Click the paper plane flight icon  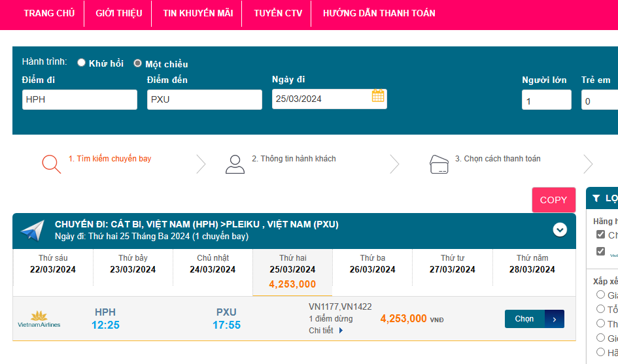coord(32,230)
